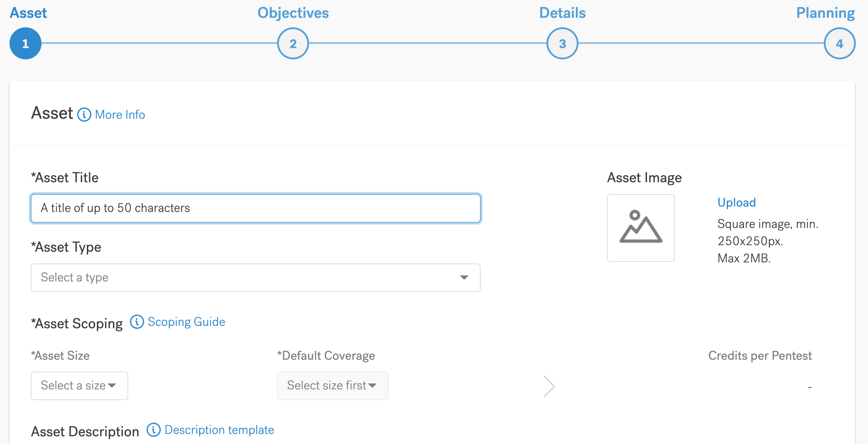
Task: Click the info icon beside More Info
Action: [x=84, y=115]
